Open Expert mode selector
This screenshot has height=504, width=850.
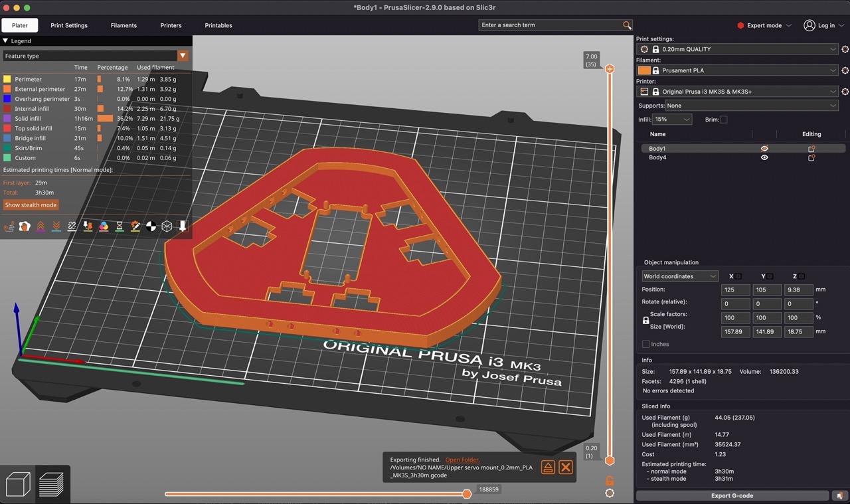pos(764,25)
